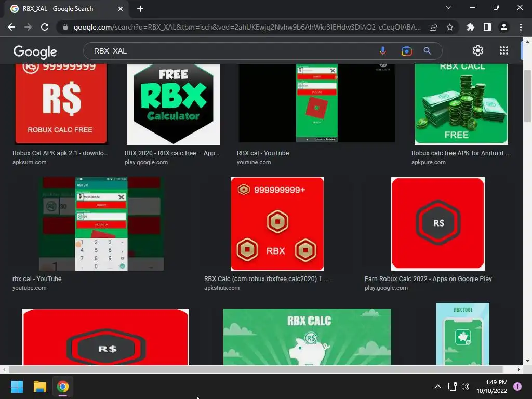The width and height of the screenshot is (532, 399).
Task: Go back to previous page
Action: coord(11,27)
